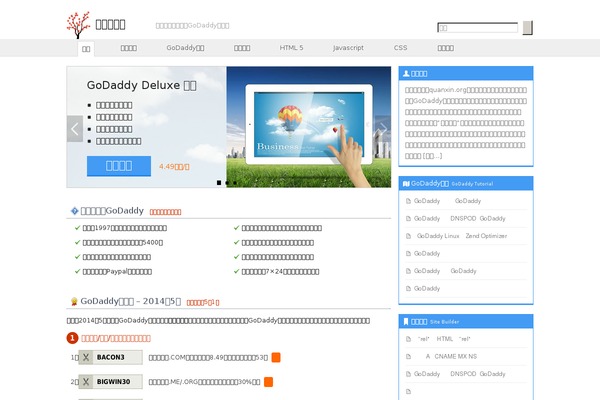Click map icon in GoDaddy Tutorial header
Viewport: 600px width, 400px height.
(x=406, y=184)
